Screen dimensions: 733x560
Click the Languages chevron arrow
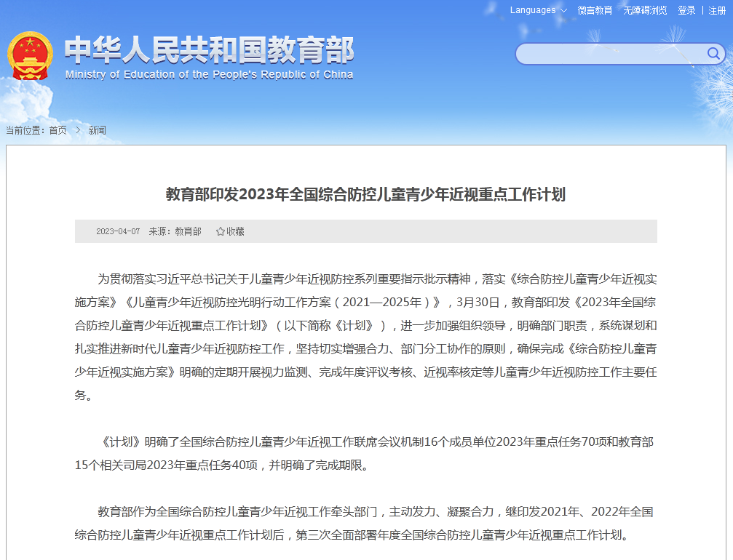coord(563,11)
